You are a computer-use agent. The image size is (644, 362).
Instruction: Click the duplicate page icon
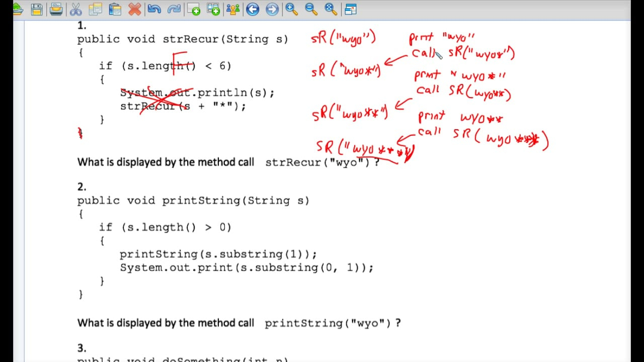coord(213,9)
